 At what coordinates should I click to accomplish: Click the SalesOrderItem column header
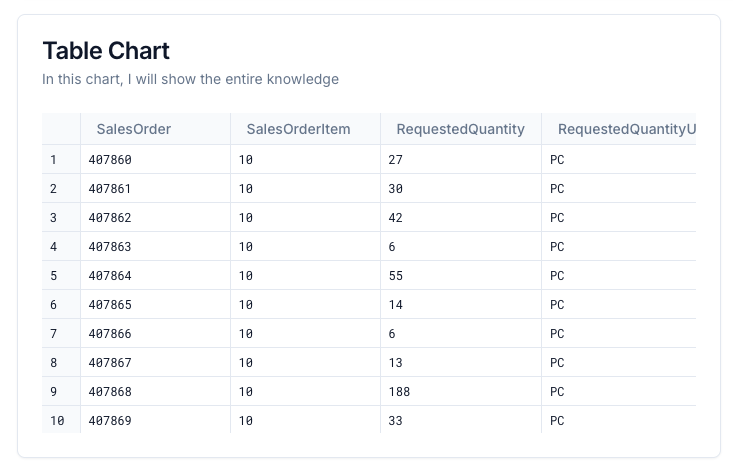[305, 129]
